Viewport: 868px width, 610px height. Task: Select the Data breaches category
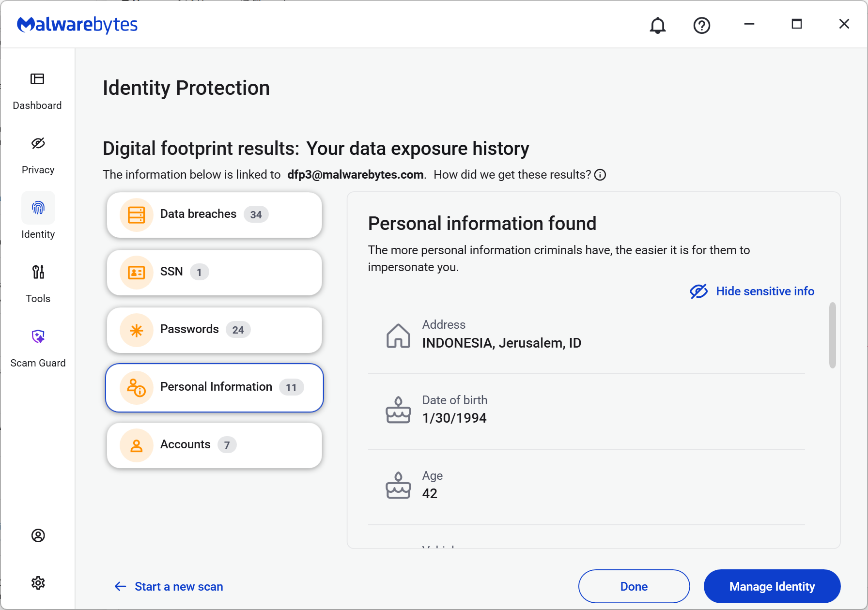[215, 215]
